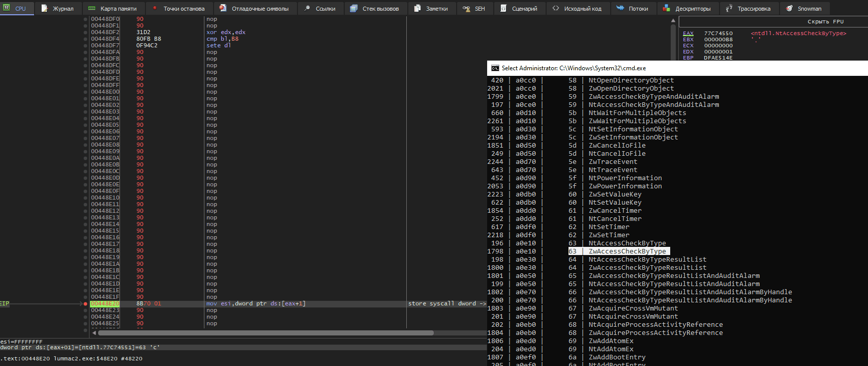Click the Snowman tab icon
Viewport: 868px width, 366px height.
[789, 8]
